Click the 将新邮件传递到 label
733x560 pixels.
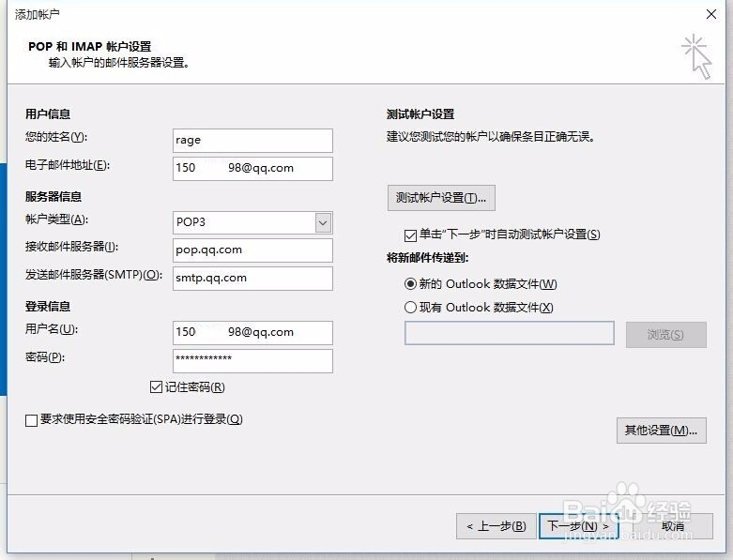[427, 258]
